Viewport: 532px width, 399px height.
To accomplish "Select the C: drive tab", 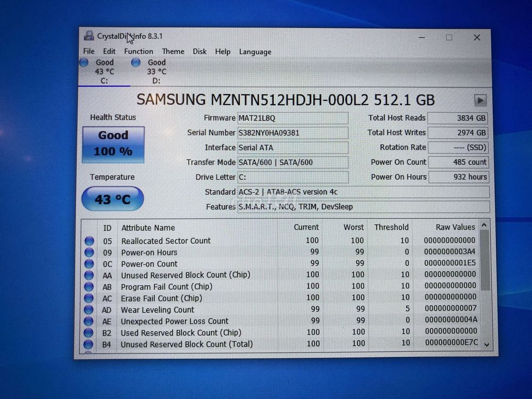I will coord(104,72).
